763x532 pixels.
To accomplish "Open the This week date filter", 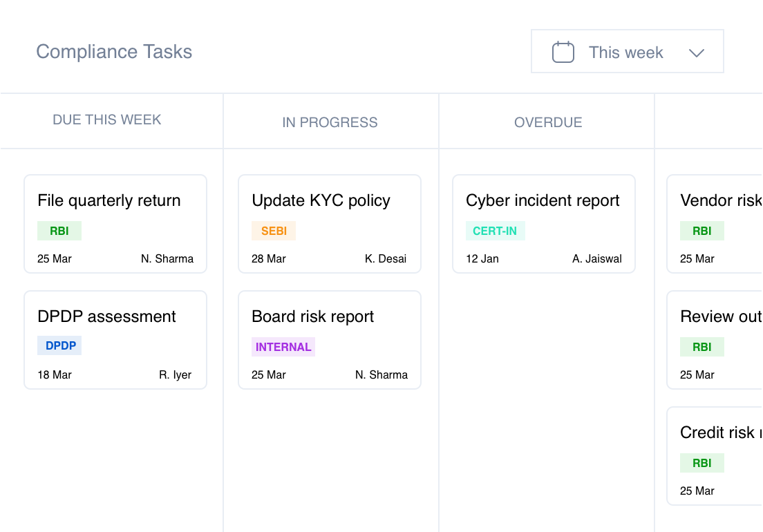I will click(626, 52).
